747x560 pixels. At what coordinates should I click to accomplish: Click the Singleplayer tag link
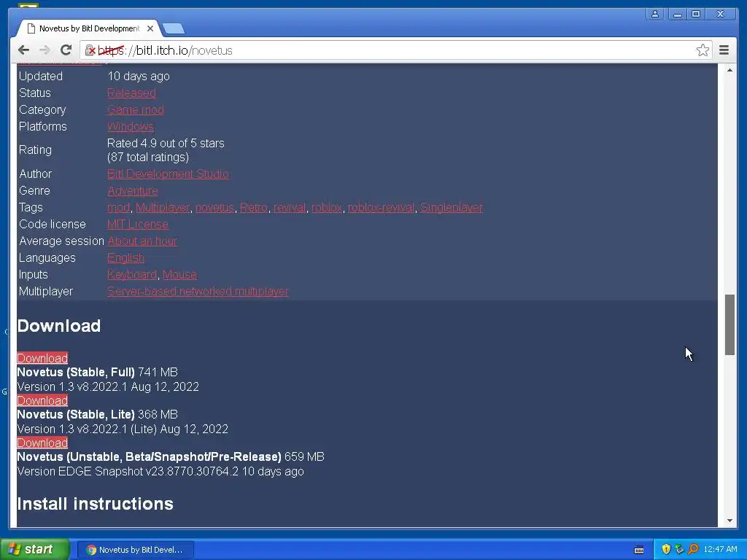[451, 208]
